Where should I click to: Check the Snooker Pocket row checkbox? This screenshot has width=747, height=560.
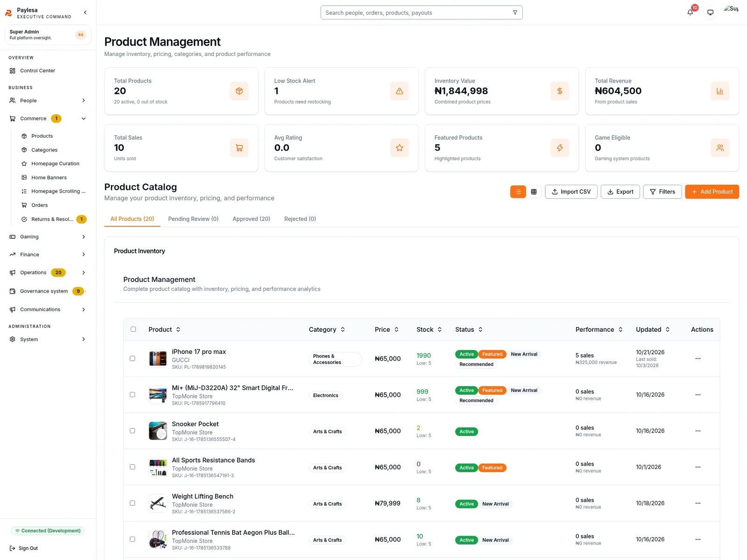pyautogui.click(x=133, y=431)
